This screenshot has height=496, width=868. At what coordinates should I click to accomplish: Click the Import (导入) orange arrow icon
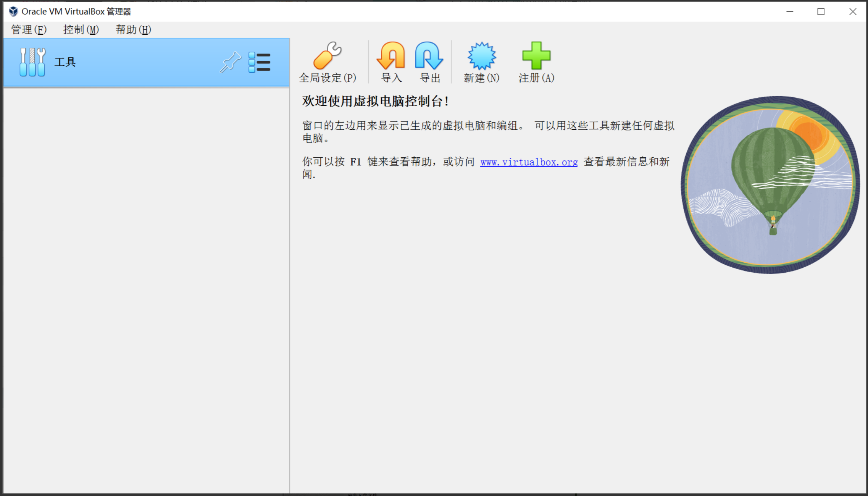tap(391, 55)
